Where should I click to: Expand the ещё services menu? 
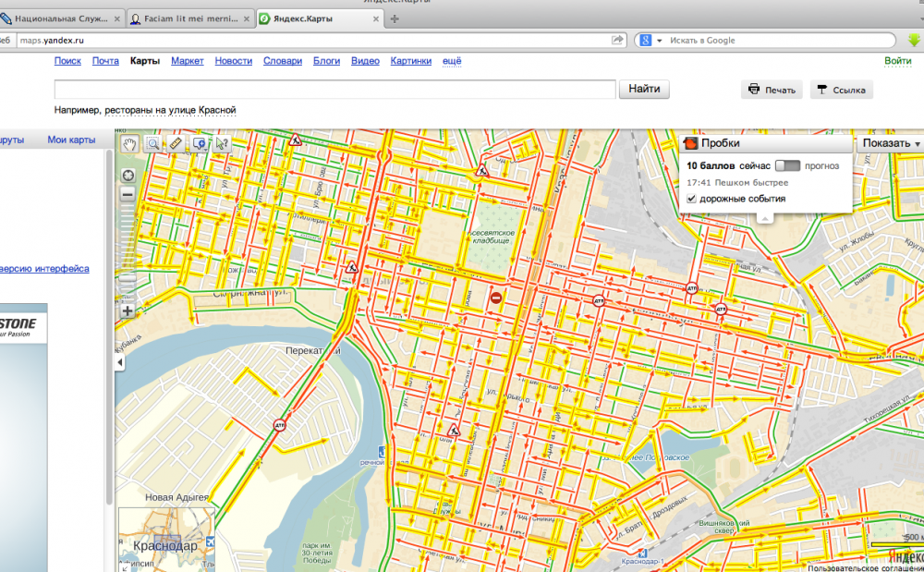(452, 61)
